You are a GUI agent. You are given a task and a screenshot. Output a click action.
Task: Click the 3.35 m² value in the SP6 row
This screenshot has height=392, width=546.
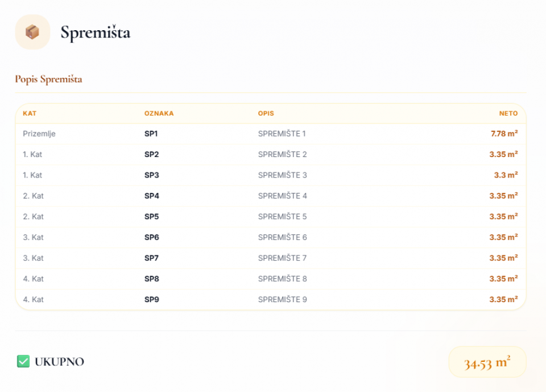pos(503,237)
